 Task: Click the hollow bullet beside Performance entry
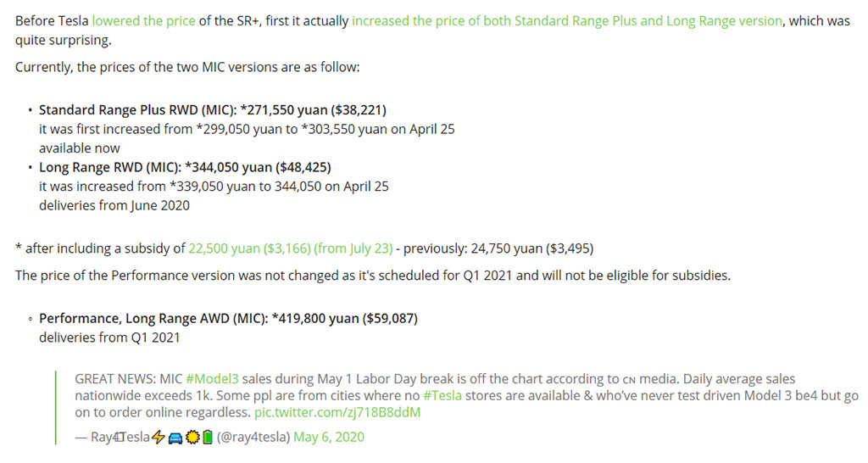30,319
